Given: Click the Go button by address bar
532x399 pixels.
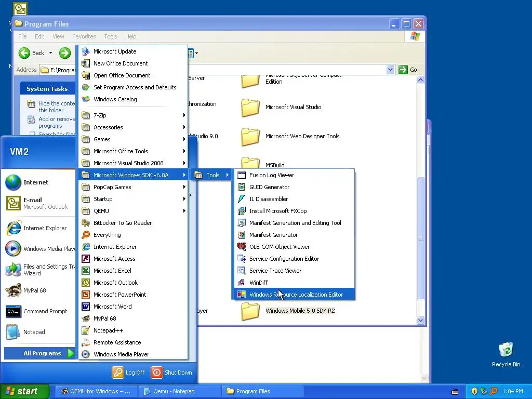Looking at the screenshot, I should [408, 70].
